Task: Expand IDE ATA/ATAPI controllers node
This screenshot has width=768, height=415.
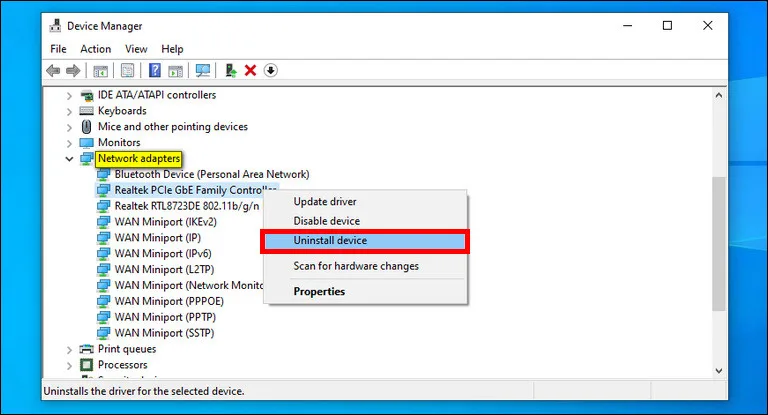Action: (69, 96)
